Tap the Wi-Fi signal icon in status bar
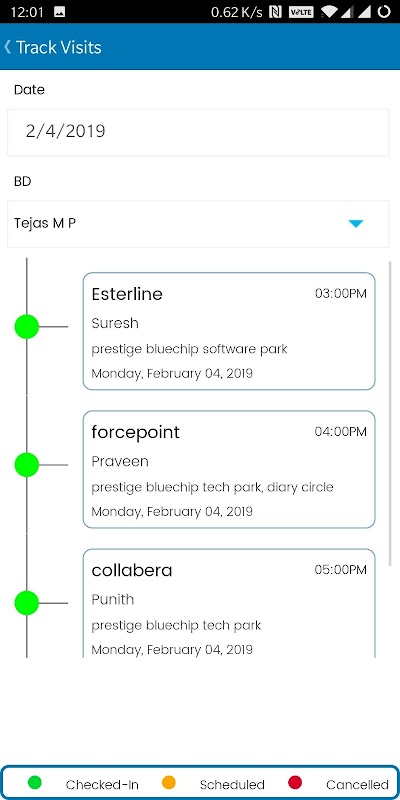This screenshot has width=400, height=800. [x=330, y=12]
